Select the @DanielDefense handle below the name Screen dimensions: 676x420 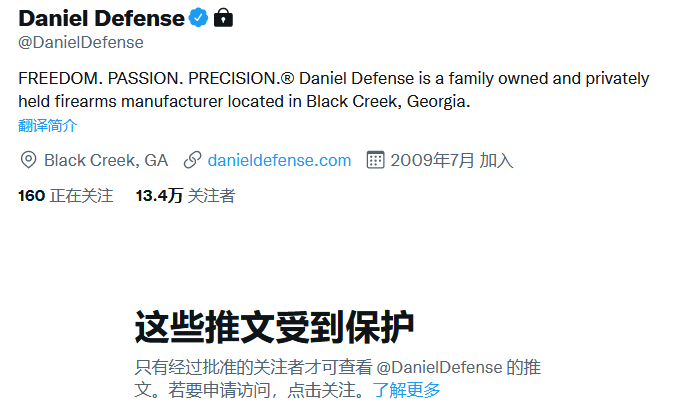pyautogui.click(x=81, y=42)
